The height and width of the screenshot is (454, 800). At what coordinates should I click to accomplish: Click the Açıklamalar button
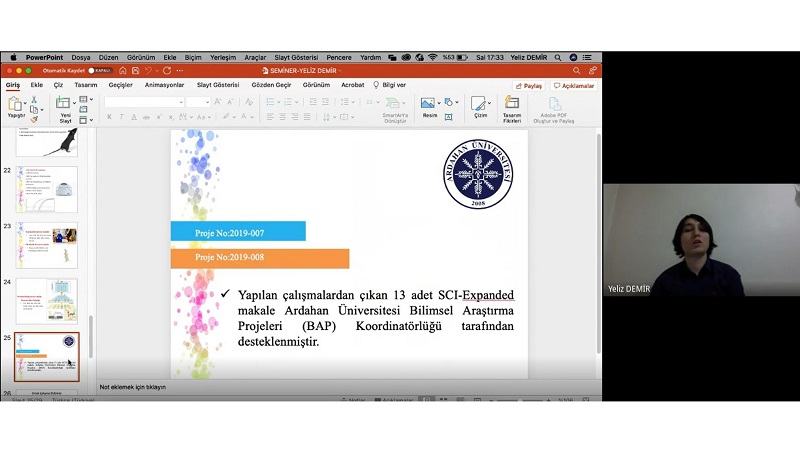[x=574, y=86]
